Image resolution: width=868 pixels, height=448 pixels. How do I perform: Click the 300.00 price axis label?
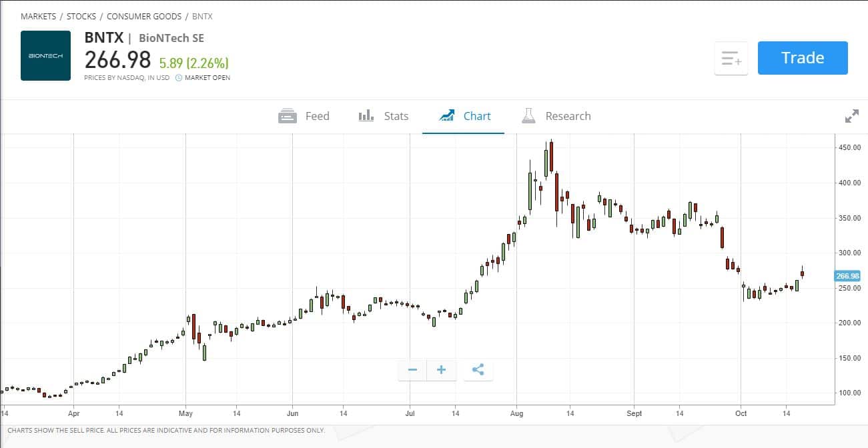pyautogui.click(x=849, y=253)
